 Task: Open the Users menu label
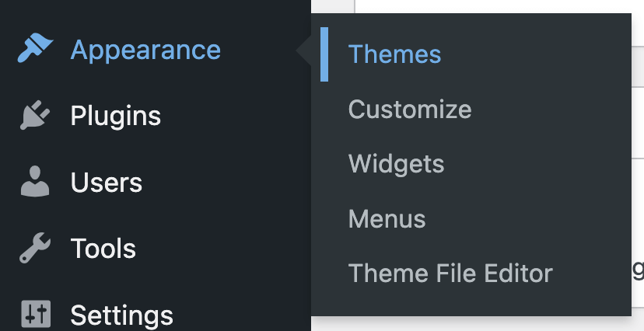click(107, 183)
